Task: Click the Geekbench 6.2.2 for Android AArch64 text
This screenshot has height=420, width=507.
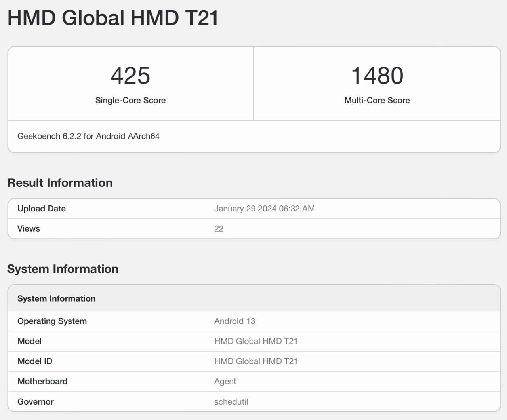Action: point(88,136)
